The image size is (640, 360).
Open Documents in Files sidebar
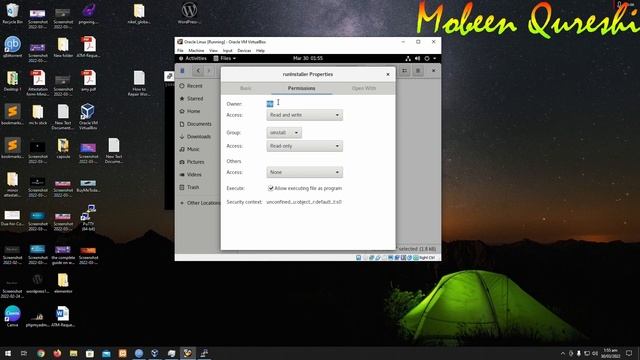tap(198, 124)
